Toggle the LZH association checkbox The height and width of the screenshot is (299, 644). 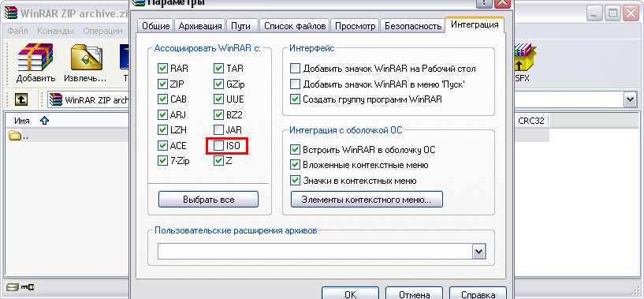(162, 130)
